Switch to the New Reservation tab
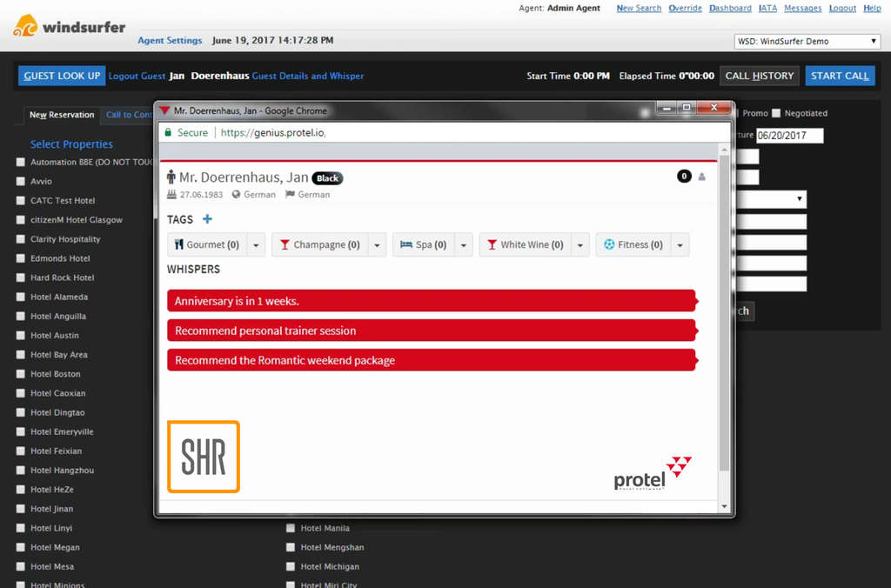891x588 pixels. tap(61, 114)
